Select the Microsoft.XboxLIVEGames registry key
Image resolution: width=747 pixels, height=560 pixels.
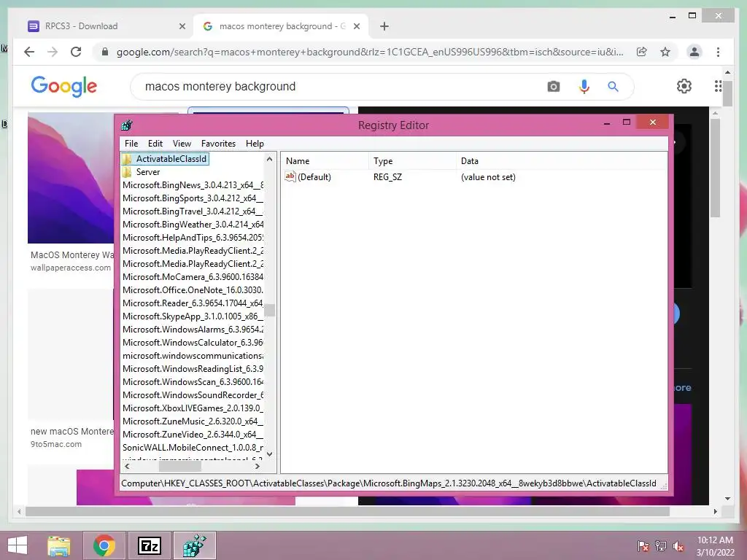tap(193, 408)
